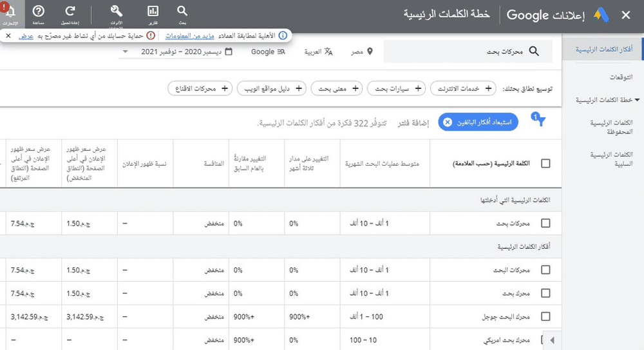Toggle the select-all header checkbox
This screenshot has width=644, height=350.
click(545, 163)
